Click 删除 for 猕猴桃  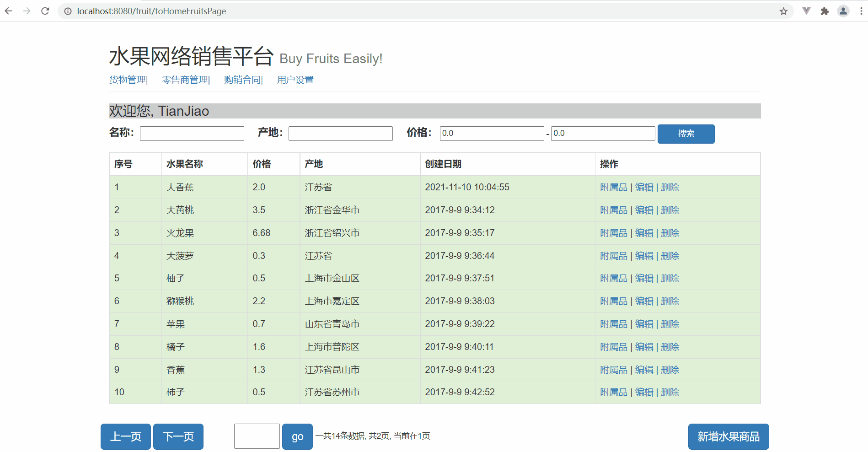pos(670,301)
